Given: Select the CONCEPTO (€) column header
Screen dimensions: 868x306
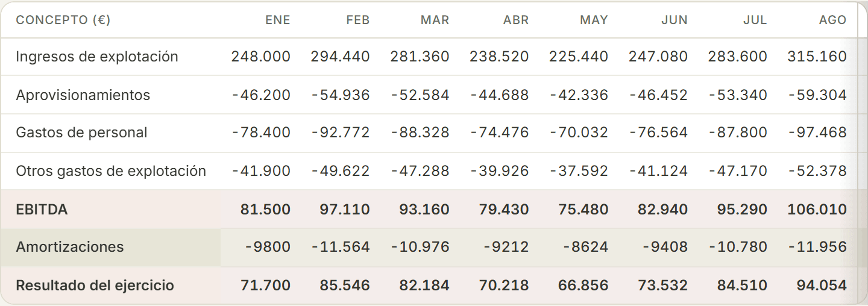Looking at the screenshot, I should (63, 20).
